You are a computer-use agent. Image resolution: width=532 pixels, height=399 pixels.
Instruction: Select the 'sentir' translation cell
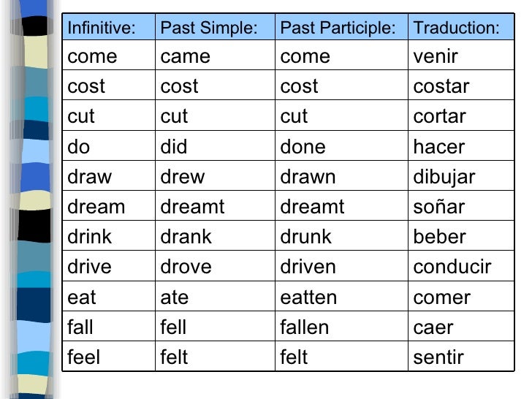(461, 356)
